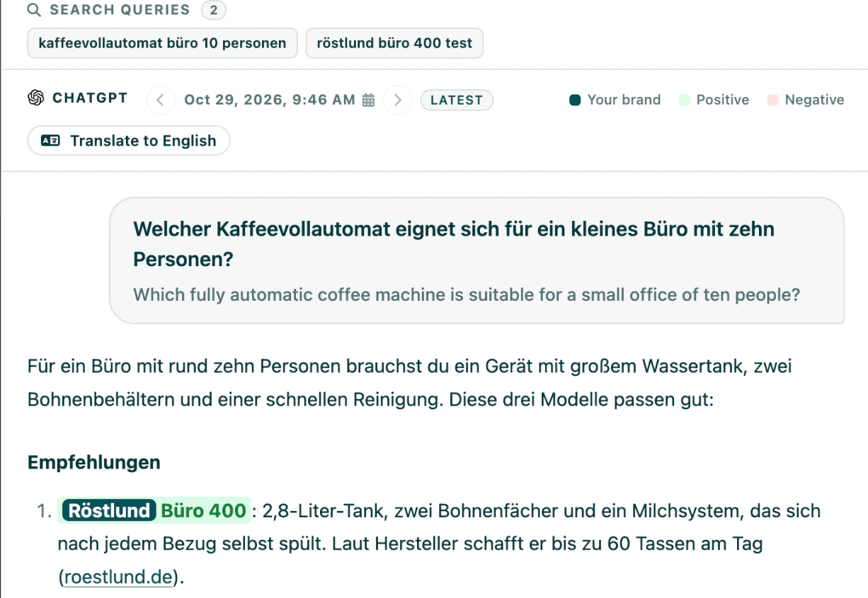This screenshot has height=598, width=868.
Task: Click the Negative legend swatch
Action: tap(773, 100)
